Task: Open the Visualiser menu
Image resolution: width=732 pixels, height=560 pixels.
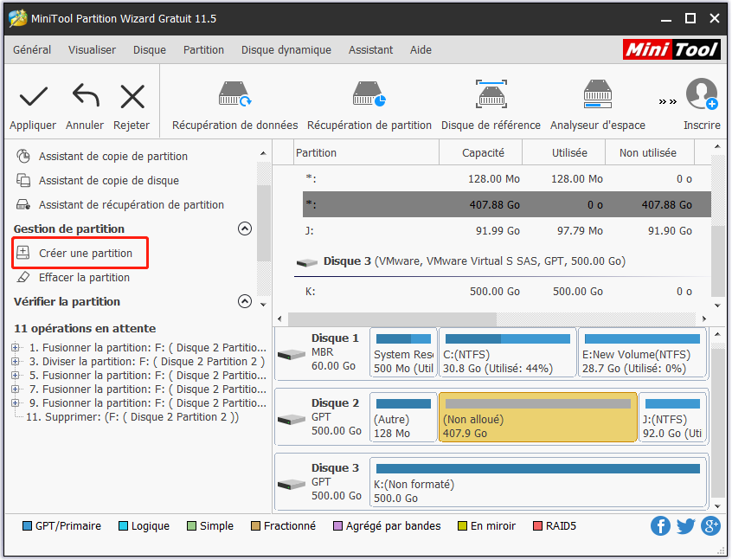Action: point(92,49)
